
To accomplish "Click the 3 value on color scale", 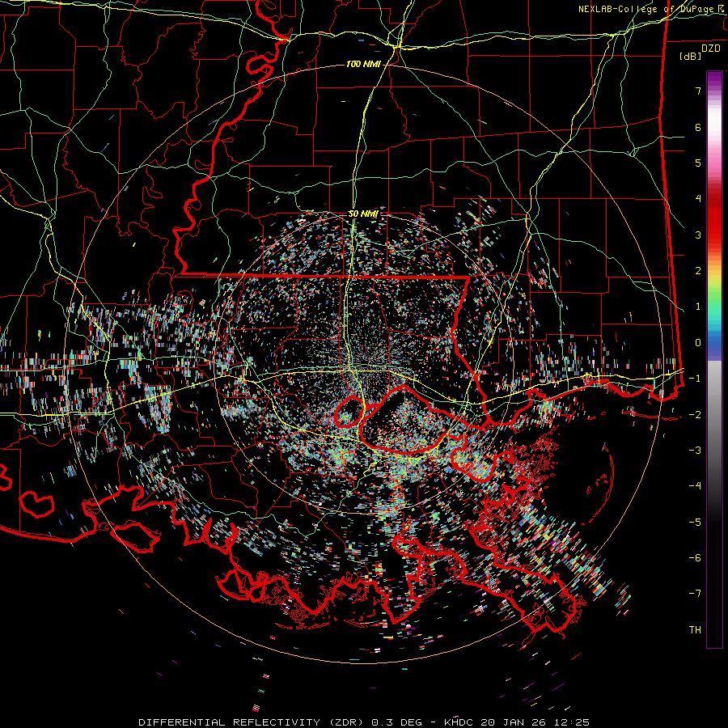I will [698, 235].
